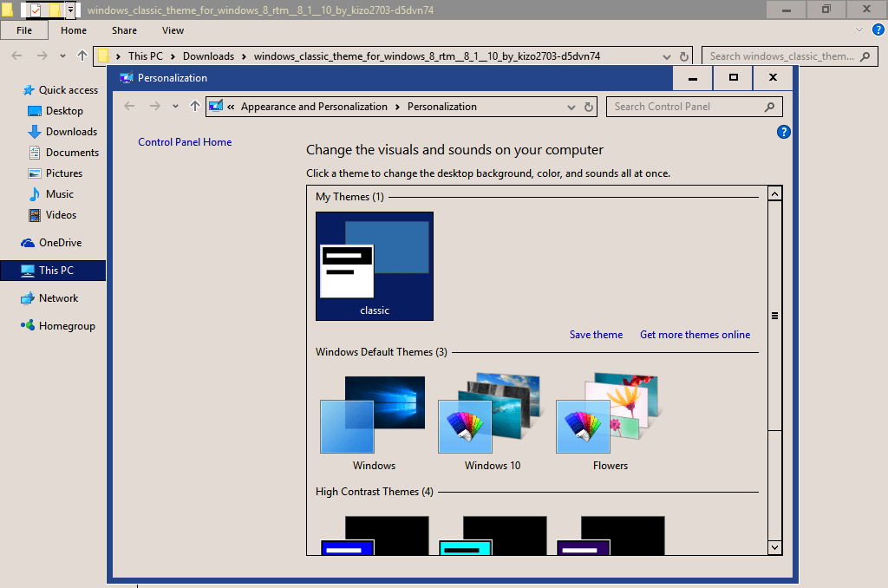Go forward in File Explorer window
The image size is (888, 588).
tap(42, 56)
